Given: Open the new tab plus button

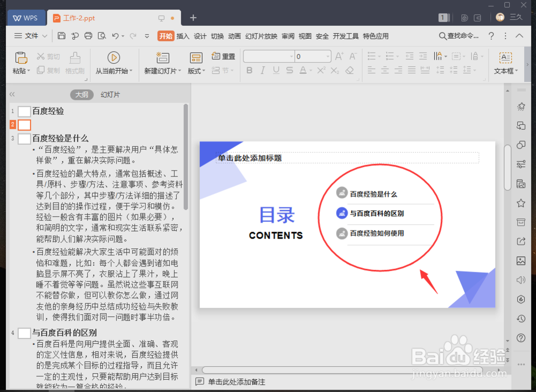Looking at the screenshot, I should pos(193,18).
